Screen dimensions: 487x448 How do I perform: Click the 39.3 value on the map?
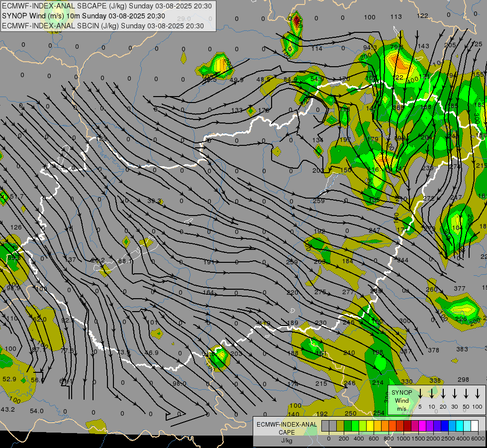tap(154, 201)
